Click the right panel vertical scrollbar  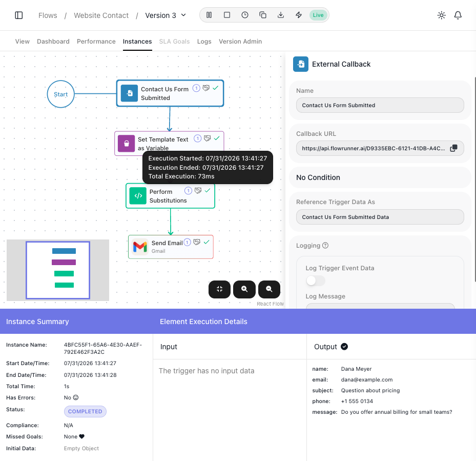click(x=475, y=179)
